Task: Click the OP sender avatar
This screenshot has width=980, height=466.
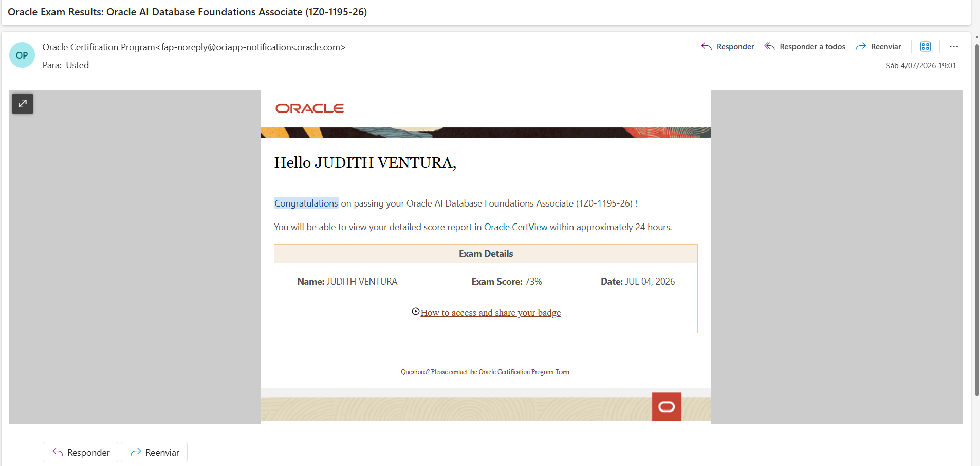Action: tap(22, 55)
